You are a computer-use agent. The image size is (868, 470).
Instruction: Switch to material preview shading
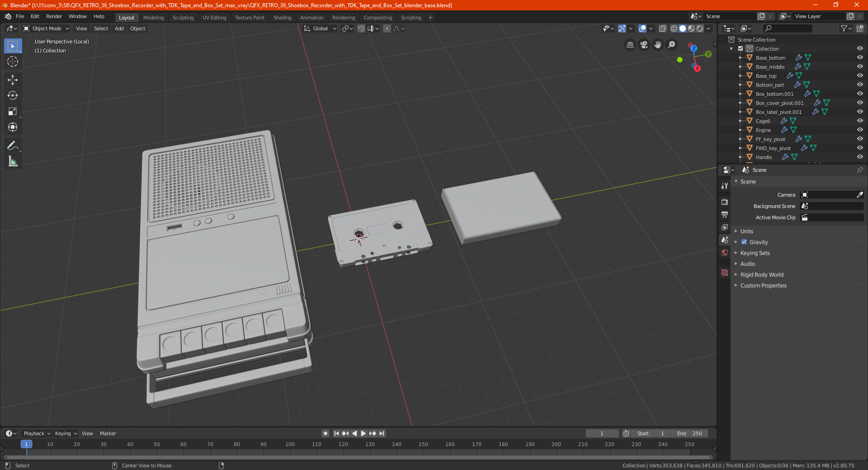click(x=691, y=28)
